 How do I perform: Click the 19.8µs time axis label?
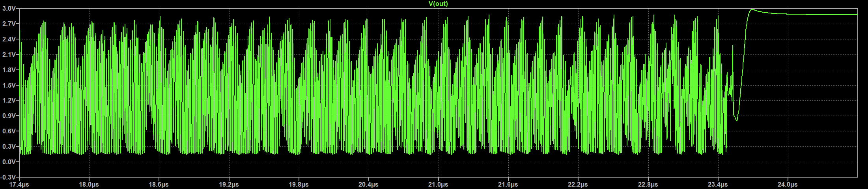[x=299, y=184]
